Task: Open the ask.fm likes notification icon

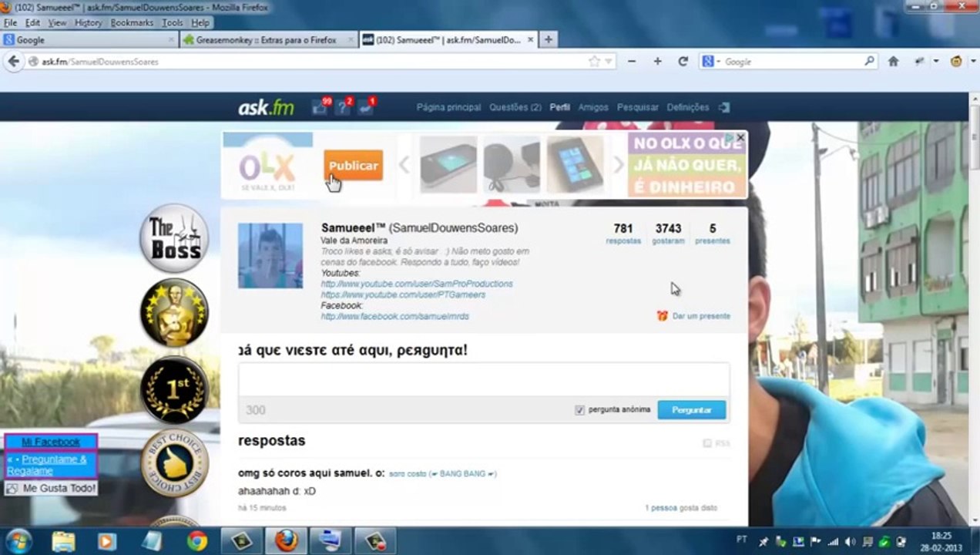Action: point(321,107)
